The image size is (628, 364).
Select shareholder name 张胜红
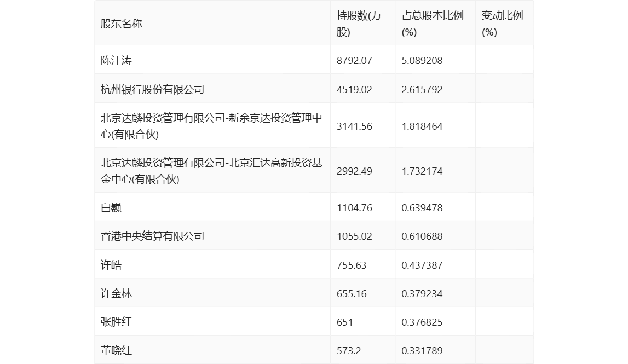(116, 322)
